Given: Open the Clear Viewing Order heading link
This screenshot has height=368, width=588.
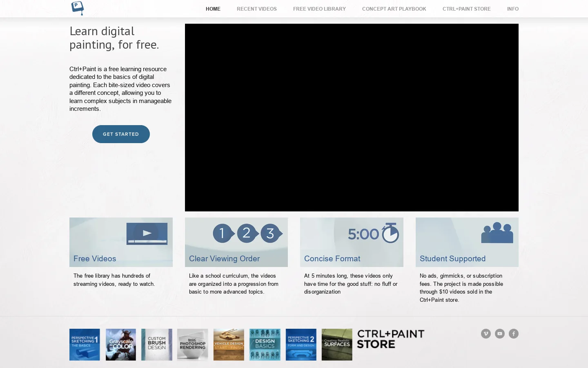Looking at the screenshot, I should point(224,258).
